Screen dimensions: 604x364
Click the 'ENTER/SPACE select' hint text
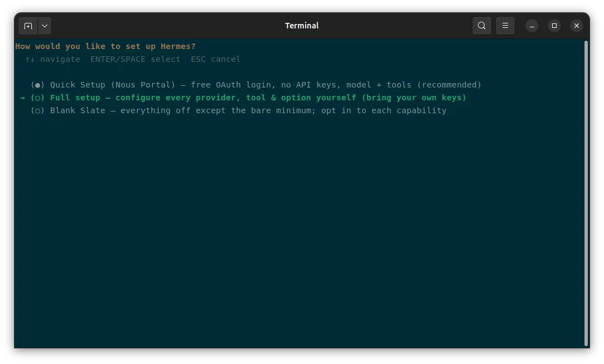(x=135, y=59)
